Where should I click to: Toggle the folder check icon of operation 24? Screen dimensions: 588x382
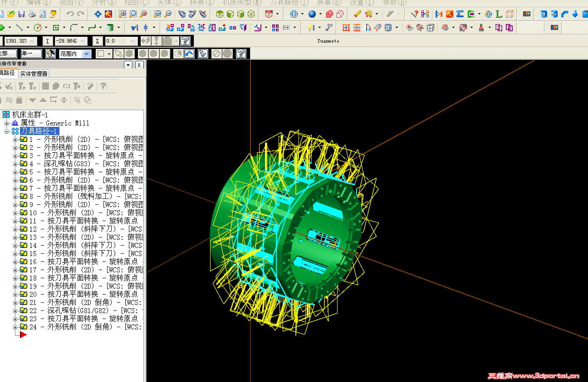click(24, 327)
